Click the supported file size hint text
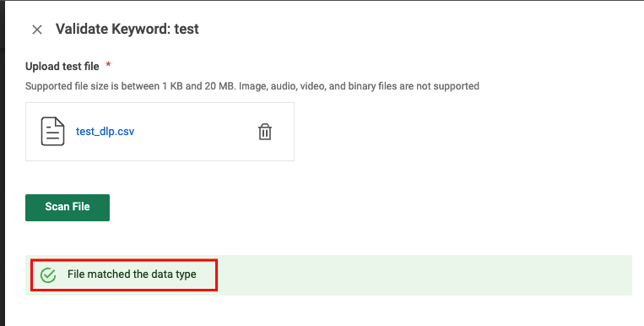 click(252, 86)
